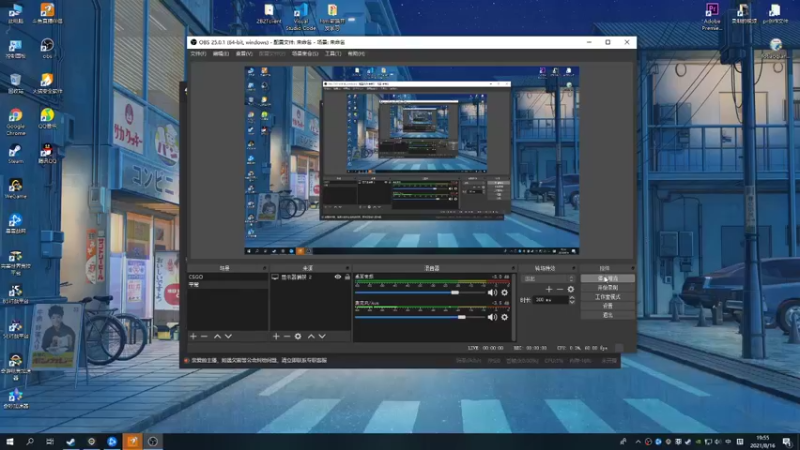Move source up in Sources panel

311,336
